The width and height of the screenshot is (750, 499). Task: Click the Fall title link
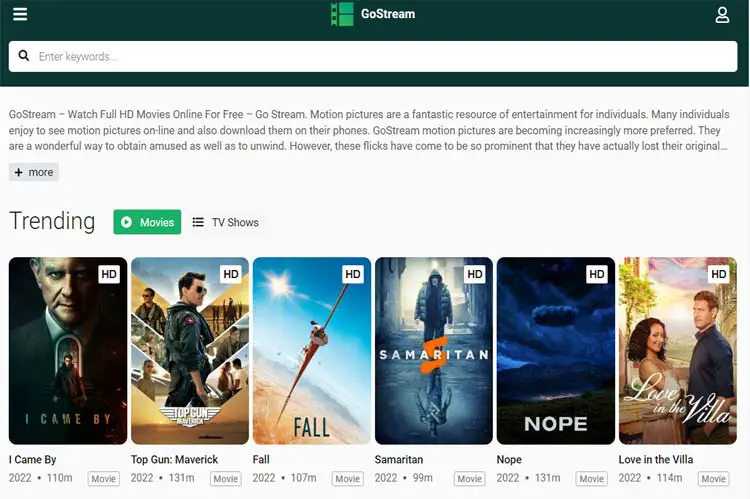(x=261, y=460)
